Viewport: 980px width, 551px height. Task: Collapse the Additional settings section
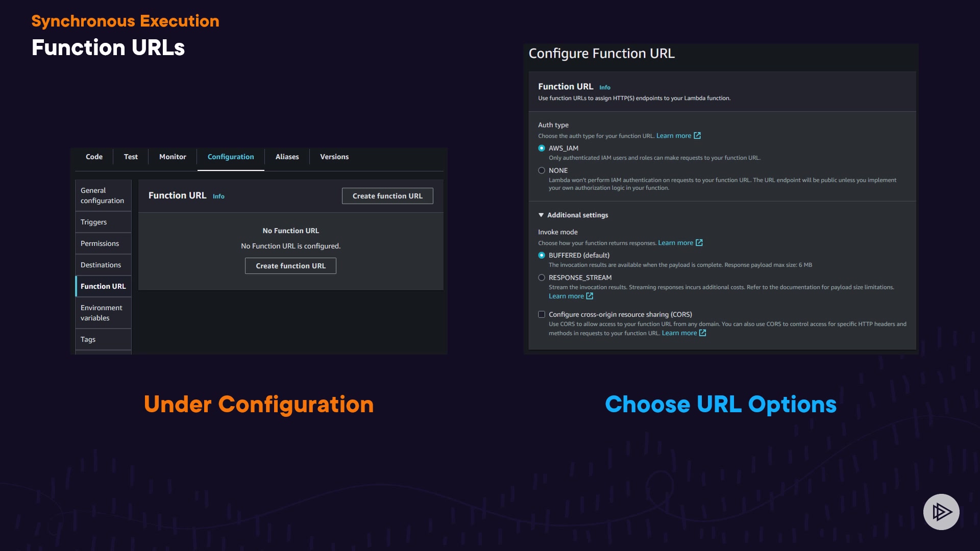541,215
